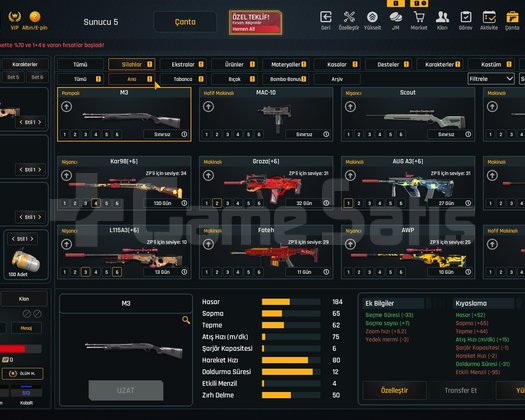Click next style arrow on grenade Stil1 selector

32,239
